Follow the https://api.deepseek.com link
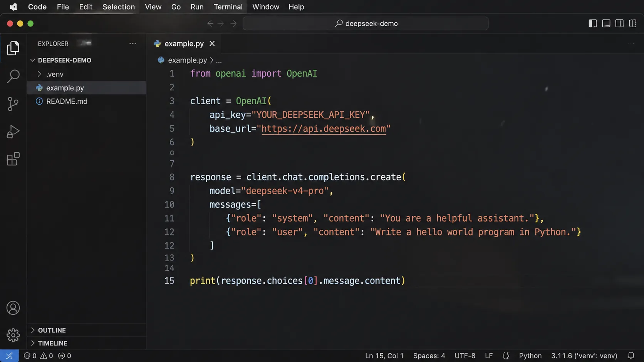This screenshot has width=644, height=362. click(324, 128)
